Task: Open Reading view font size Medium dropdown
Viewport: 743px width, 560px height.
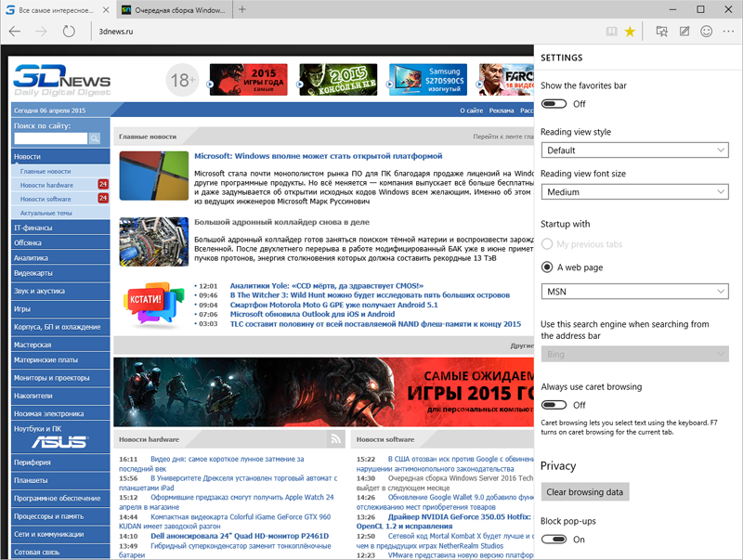Action: coord(634,192)
